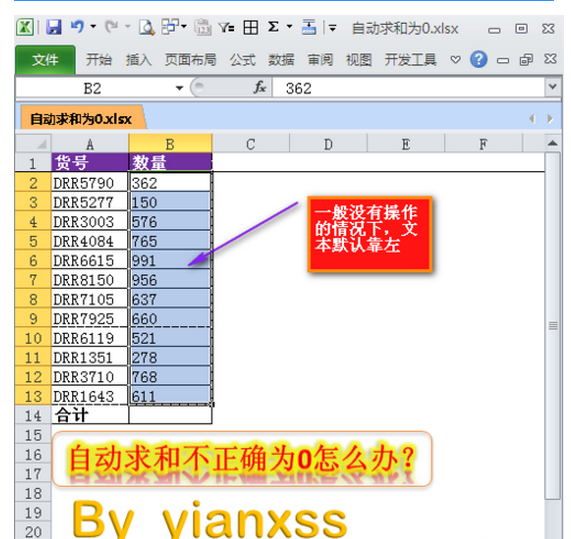Viewport: 571px width, 539px height.
Task: Open the 开发工具 ribbon tab
Action: click(410, 60)
